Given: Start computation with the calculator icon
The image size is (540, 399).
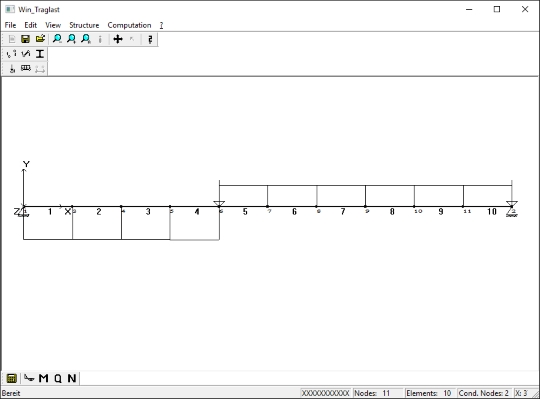Looking at the screenshot, I should [x=11, y=378].
